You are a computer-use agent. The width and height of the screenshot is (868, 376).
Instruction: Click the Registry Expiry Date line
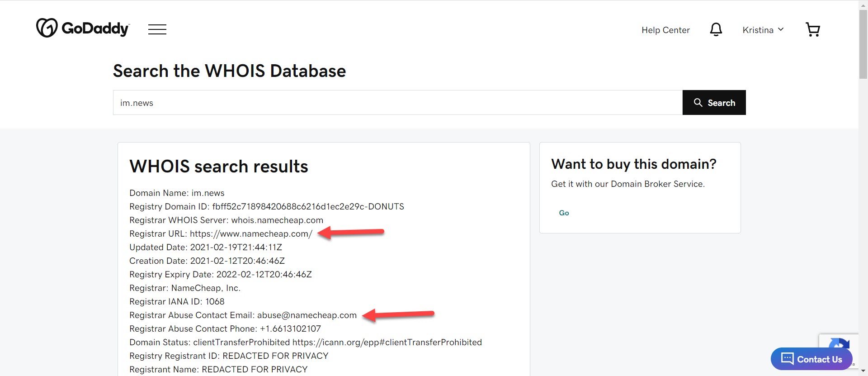pos(221,274)
